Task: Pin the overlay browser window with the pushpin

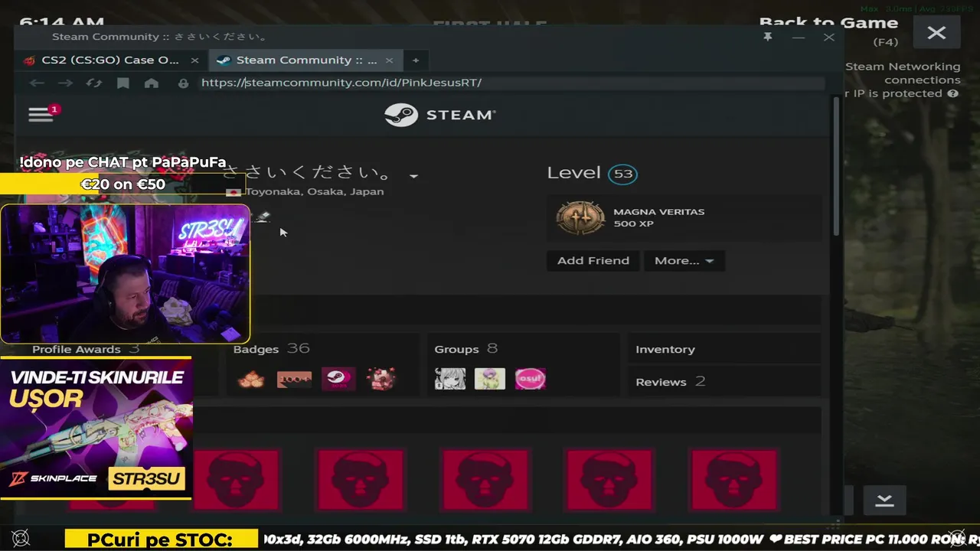Action: pos(767,37)
